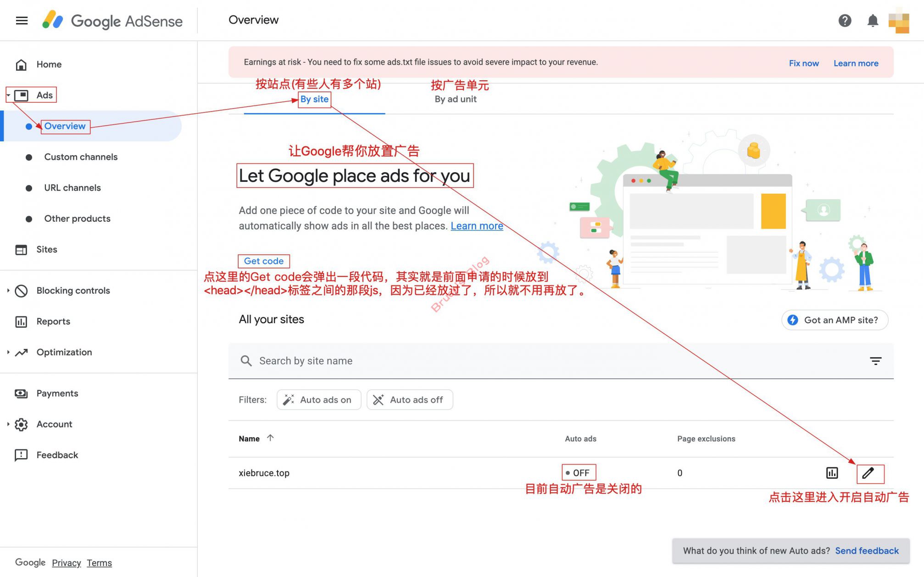Image resolution: width=924 pixels, height=577 pixels.
Task: Open Home in the sidebar
Action: tap(49, 65)
